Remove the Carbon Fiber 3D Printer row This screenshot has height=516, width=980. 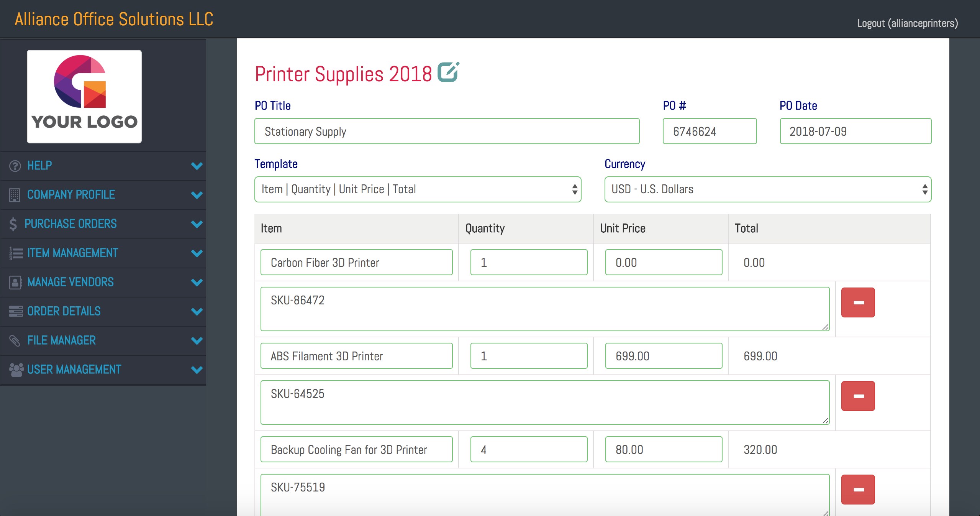click(858, 302)
